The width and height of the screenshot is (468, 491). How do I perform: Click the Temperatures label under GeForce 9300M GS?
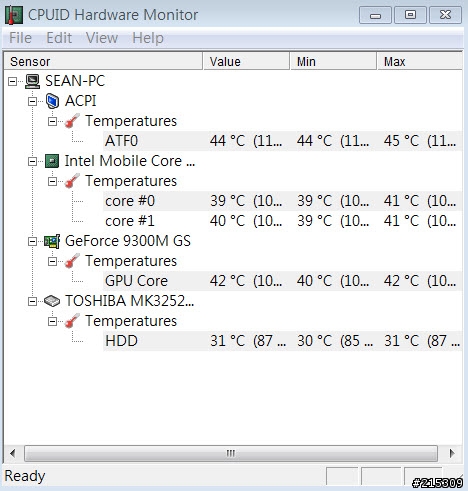pyautogui.click(x=131, y=261)
